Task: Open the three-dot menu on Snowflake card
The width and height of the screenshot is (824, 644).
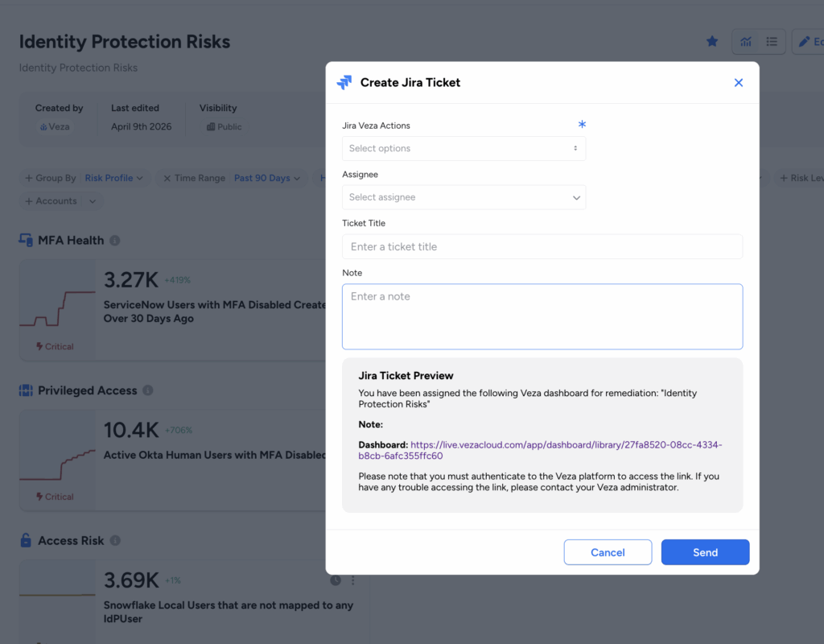Action: [352, 580]
